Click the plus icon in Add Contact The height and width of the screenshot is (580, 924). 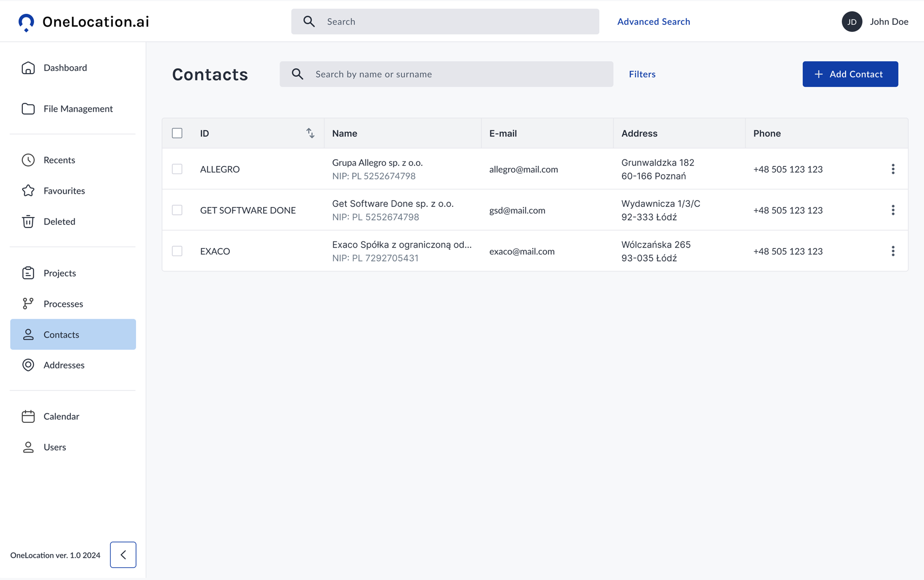[x=819, y=74]
